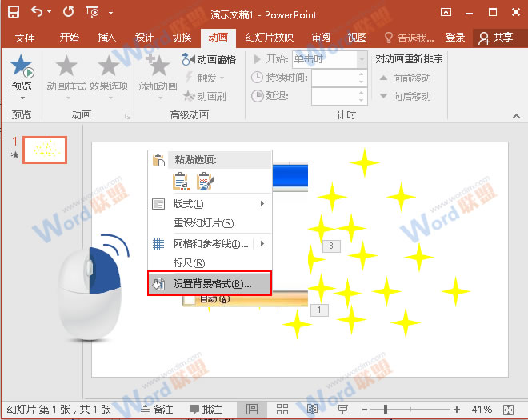Open customize quick access toolbar dropdown
Viewport: 528px width, 420px height.
(110, 12)
